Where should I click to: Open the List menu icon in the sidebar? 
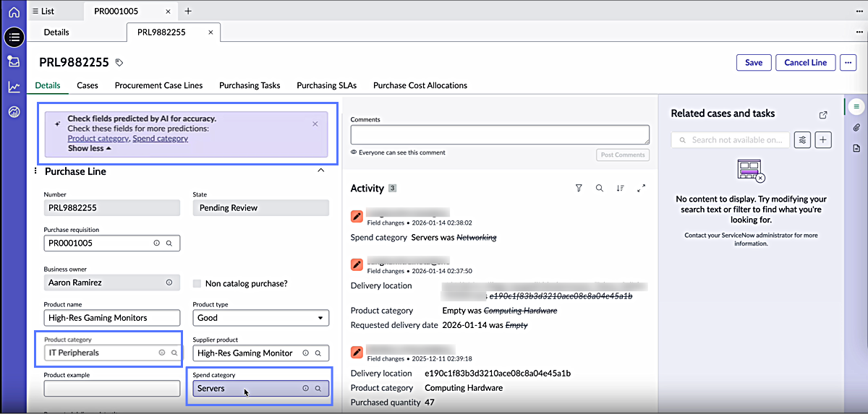point(14,36)
